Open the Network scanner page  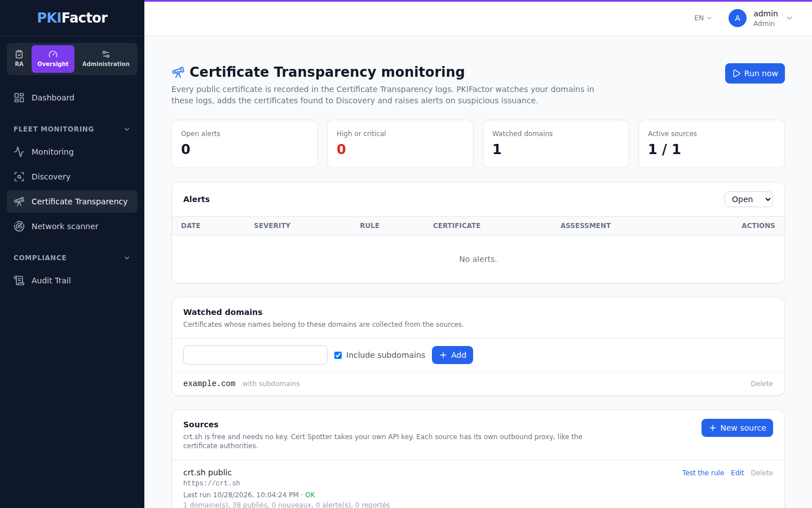coord(72,226)
